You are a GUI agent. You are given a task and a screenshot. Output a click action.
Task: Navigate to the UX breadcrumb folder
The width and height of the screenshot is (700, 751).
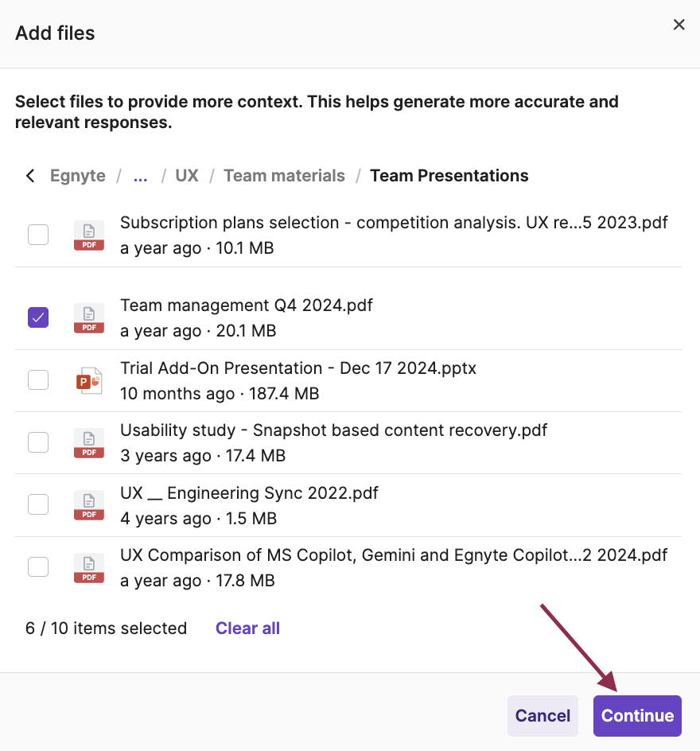pyautogui.click(x=186, y=176)
